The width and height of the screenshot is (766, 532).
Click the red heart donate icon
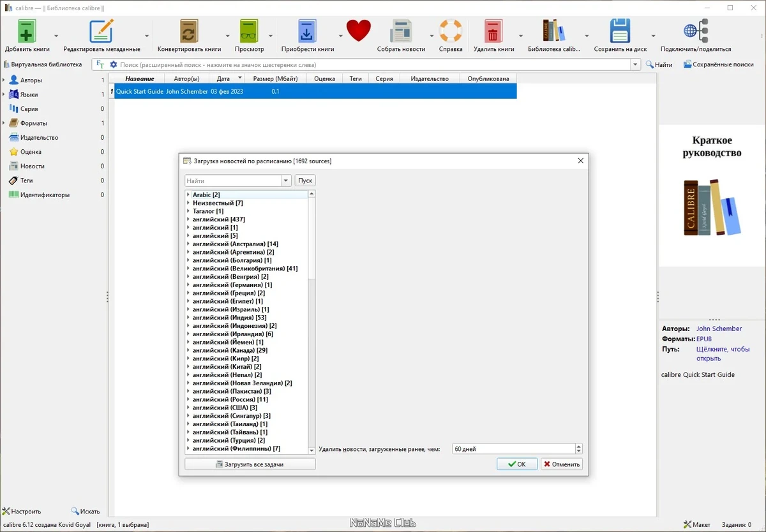(x=359, y=31)
